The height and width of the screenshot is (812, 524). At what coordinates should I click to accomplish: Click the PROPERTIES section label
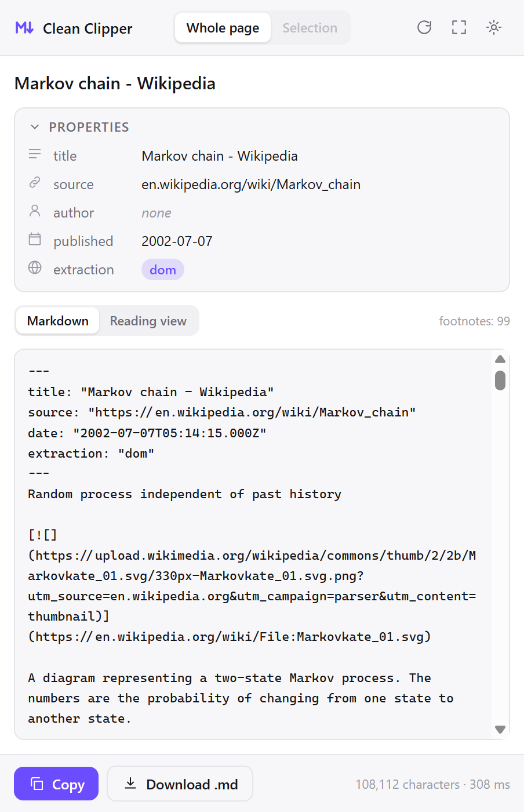[x=89, y=127]
